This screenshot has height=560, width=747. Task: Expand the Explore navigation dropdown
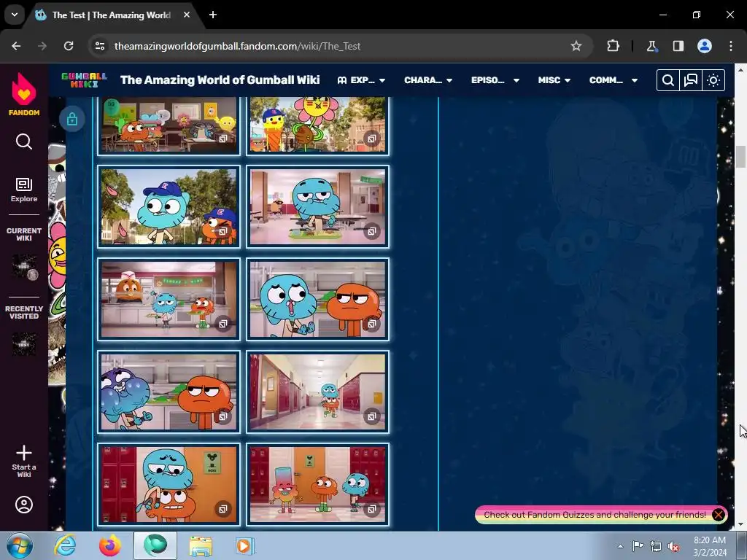coord(361,80)
